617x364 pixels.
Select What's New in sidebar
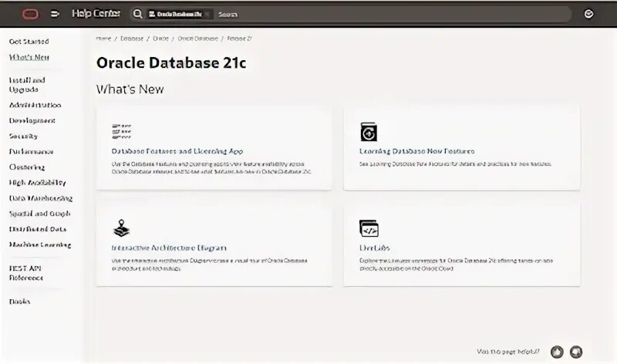click(x=29, y=57)
